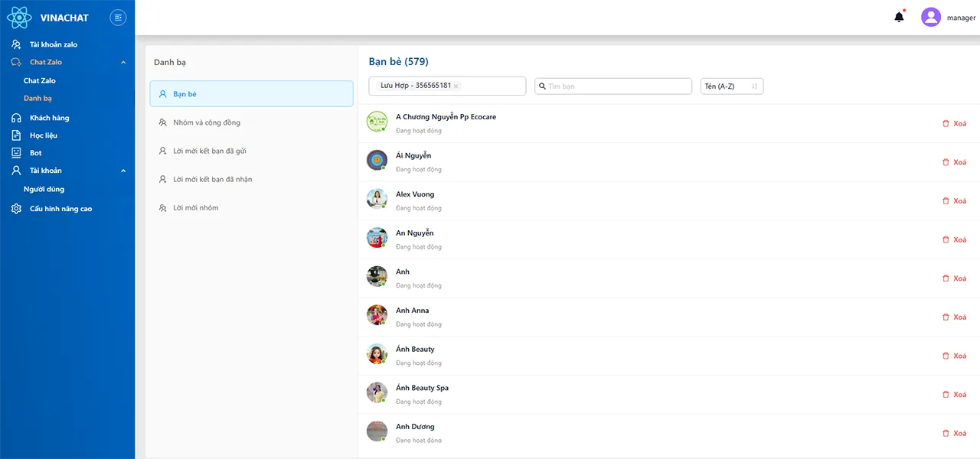Toggle the sidebar collapse menu icon
Screen dimensions: 980x459
[118, 17]
